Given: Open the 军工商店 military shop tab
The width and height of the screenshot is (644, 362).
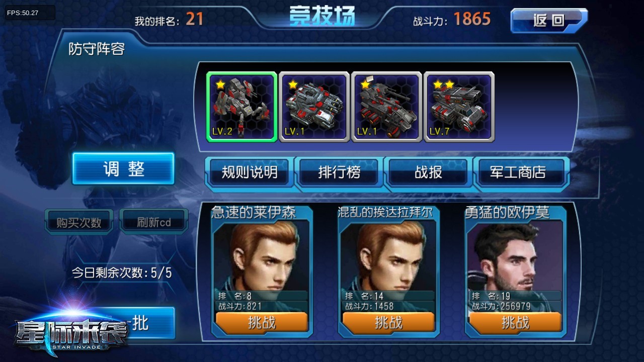Looking at the screenshot, I should coord(518,172).
